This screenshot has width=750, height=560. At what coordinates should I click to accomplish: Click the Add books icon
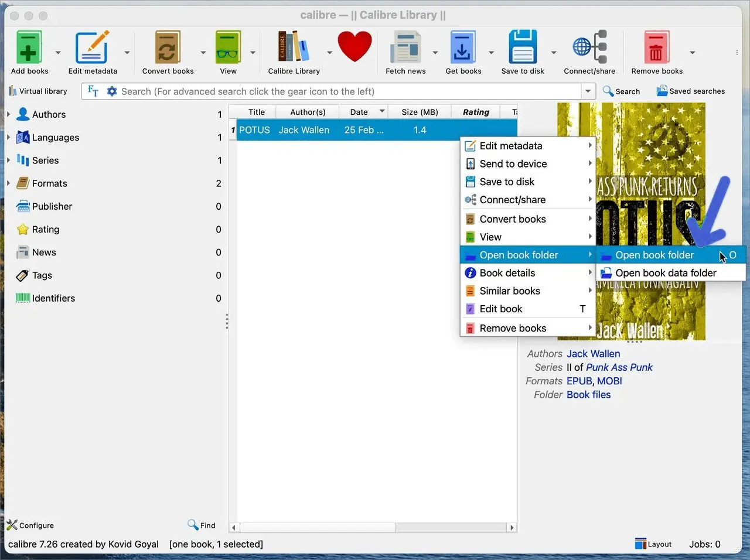click(29, 48)
